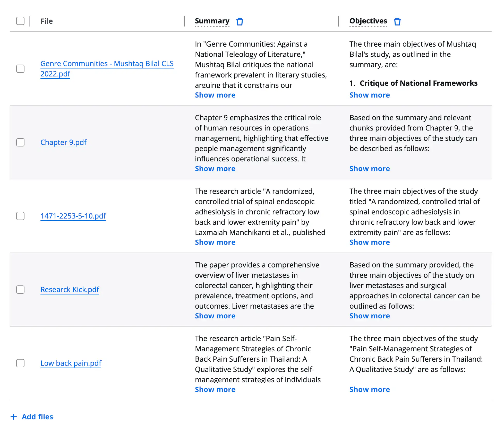Expand summary for the 1471-2253-5-10.pdf row
Viewport: 504px width, 435px height.
pyautogui.click(x=215, y=242)
